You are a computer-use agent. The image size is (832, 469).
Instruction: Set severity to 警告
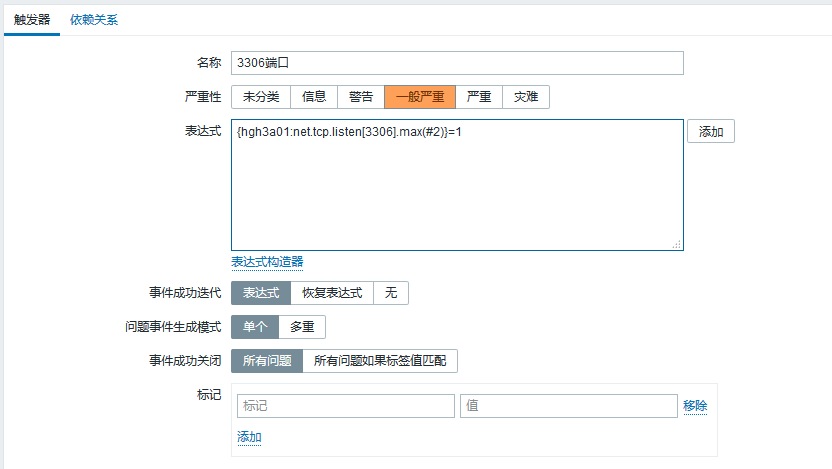[361, 97]
